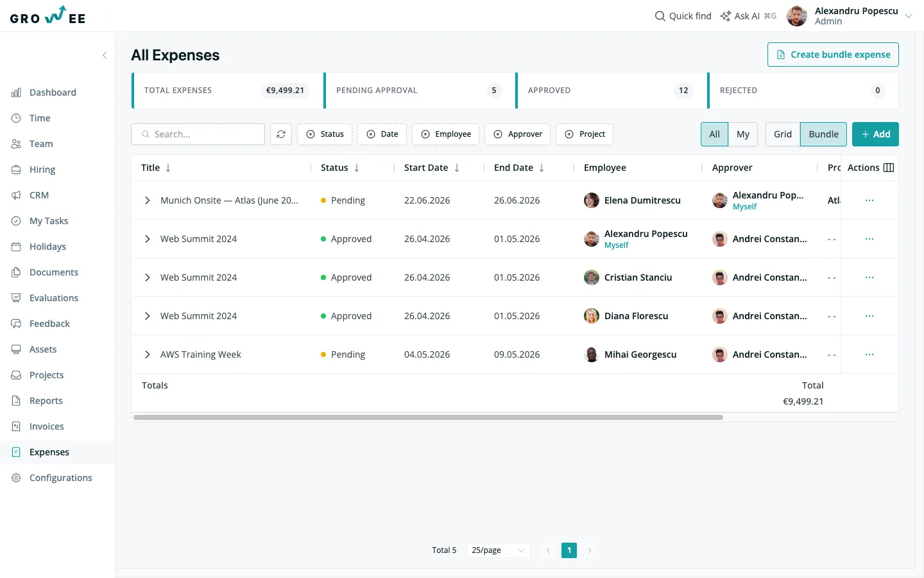Navigate to Hiring
This screenshot has width=924, height=578.
pos(42,170)
